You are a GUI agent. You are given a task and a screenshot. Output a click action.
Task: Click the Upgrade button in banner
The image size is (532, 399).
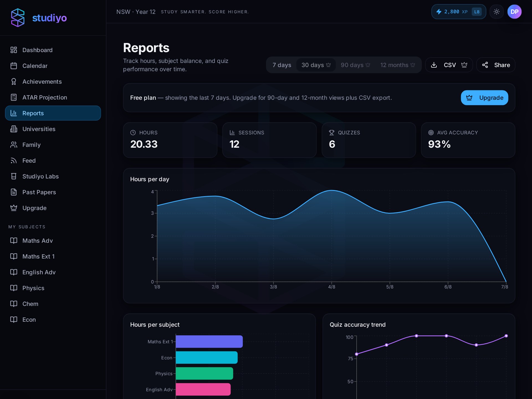[x=484, y=98]
